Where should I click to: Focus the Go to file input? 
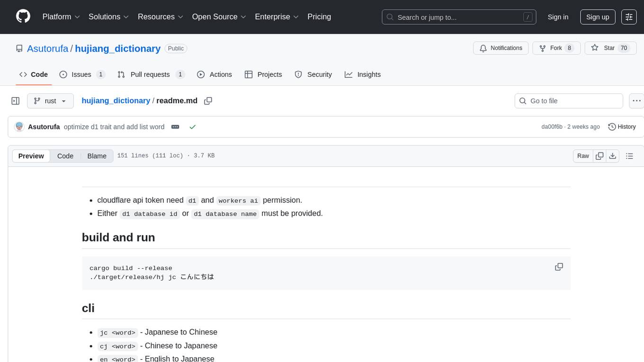pos(569,101)
